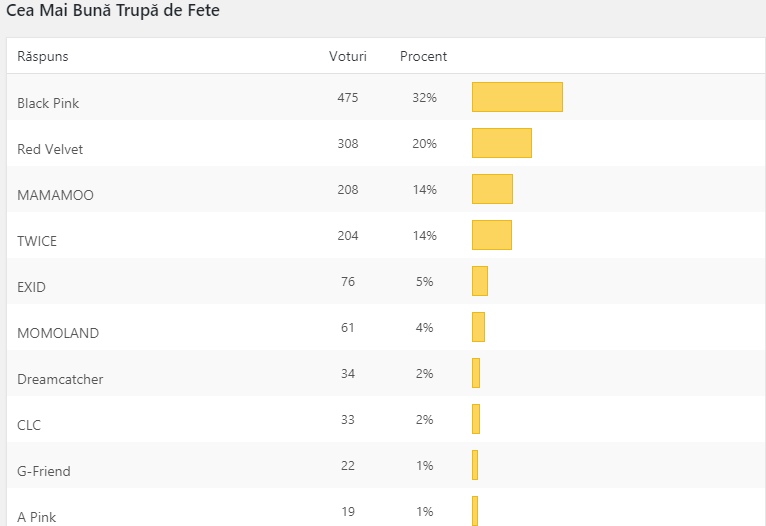Click the Red Velvet yellow progress bar

501,143
